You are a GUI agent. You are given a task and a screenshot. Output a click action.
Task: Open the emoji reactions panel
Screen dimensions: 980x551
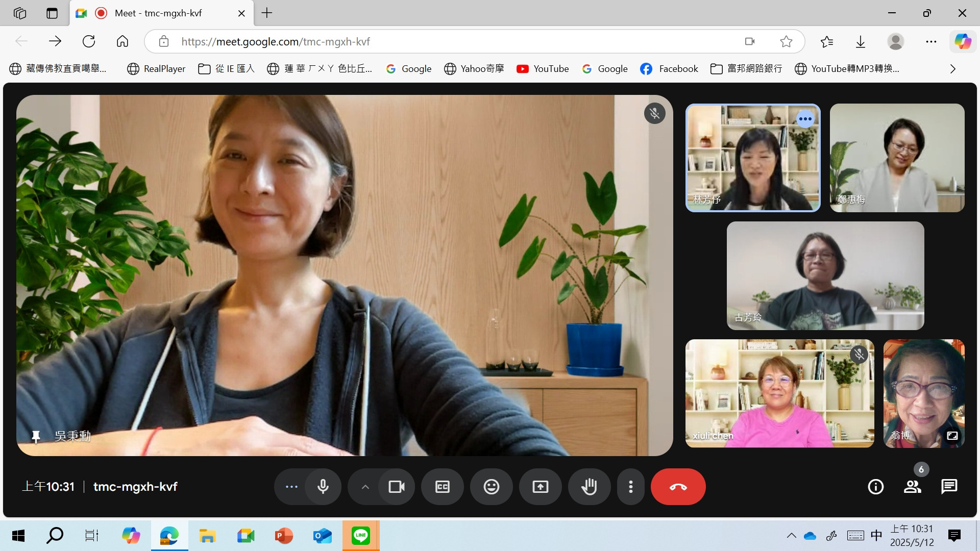(491, 487)
